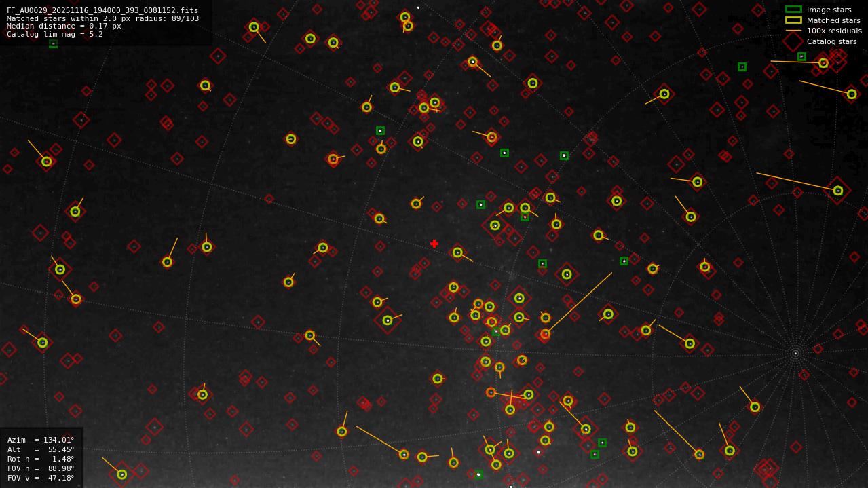Image resolution: width=868 pixels, height=488 pixels.
Task: Click the green Image stars legend square
Action: tap(793, 10)
